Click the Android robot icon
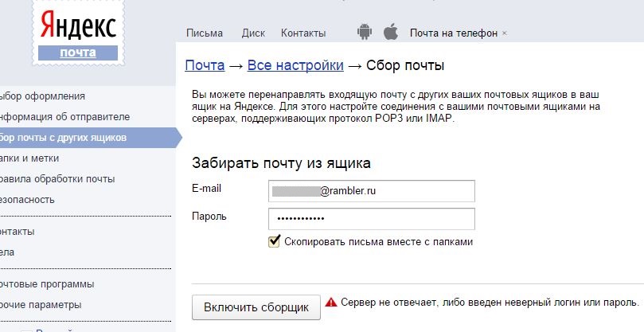 pyautogui.click(x=365, y=32)
